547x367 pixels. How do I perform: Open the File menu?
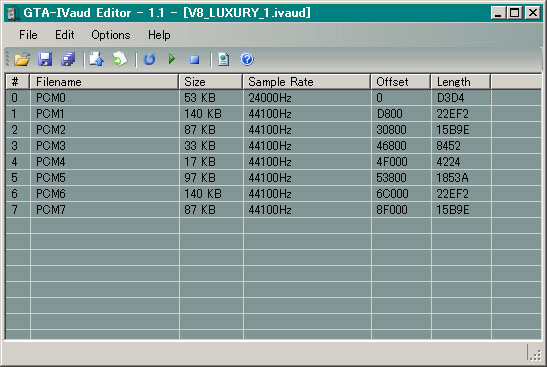tap(28, 35)
